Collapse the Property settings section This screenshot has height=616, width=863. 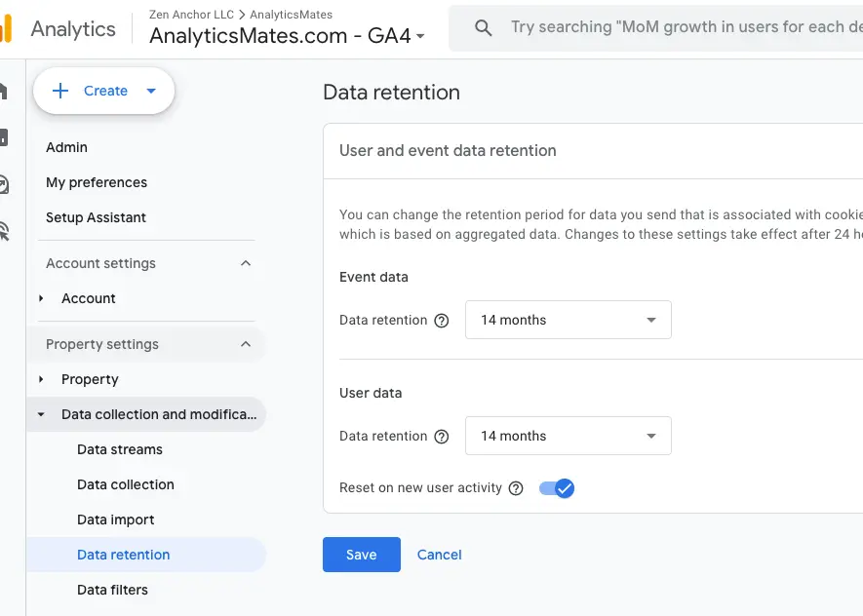[x=247, y=344]
